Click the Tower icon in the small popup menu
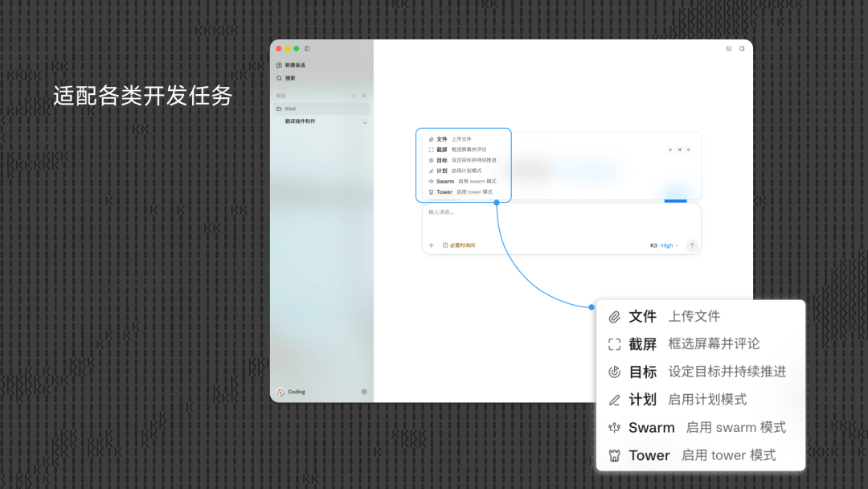868x489 pixels. click(x=432, y=192)
